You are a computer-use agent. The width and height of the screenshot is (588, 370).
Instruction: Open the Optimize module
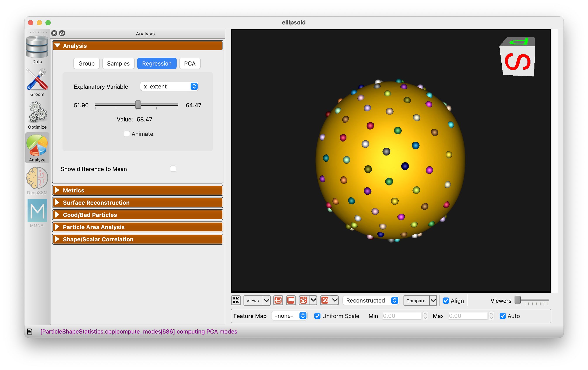tap(37, 115)
